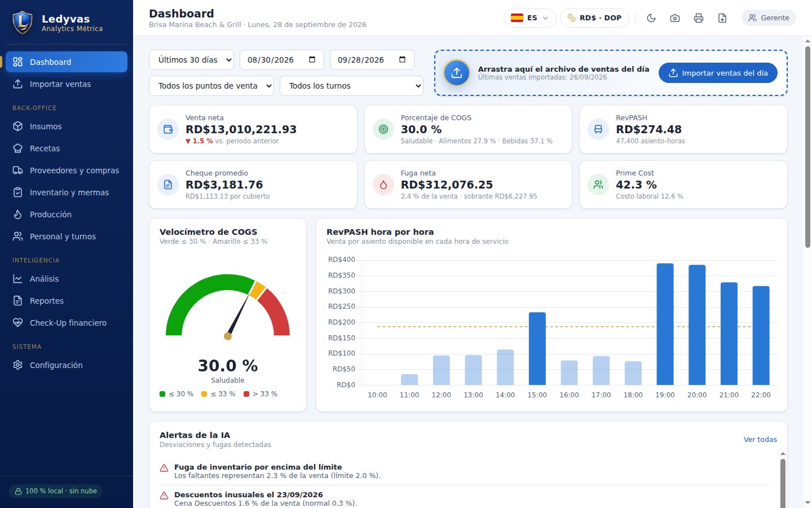Expand the Todos los turnos dropdown
The width and height of the screenshot is (812, 508).
click(x=351, y=86)
